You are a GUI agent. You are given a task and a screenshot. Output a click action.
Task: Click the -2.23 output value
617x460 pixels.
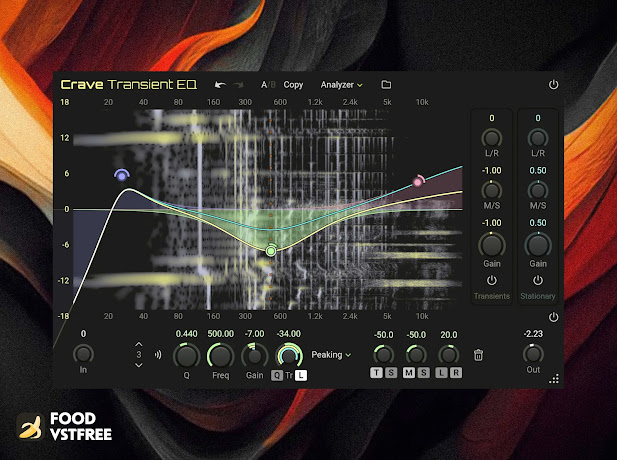pyautogui.click(x=533, y=334)
